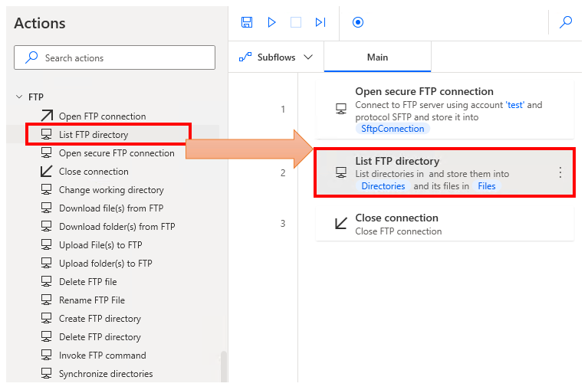Viewport: 588px width, 390px height.
Task: Click the actions panel scrollbar thumb
Action: coord(224,366)
